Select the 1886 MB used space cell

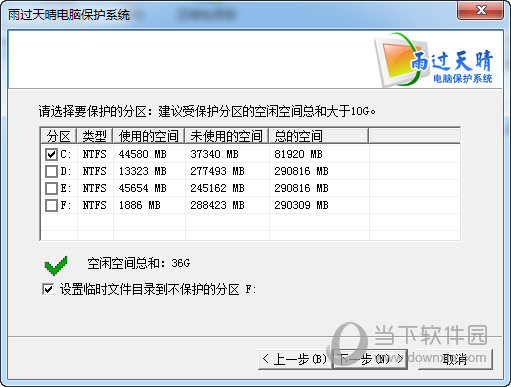[x=140, y=205]
